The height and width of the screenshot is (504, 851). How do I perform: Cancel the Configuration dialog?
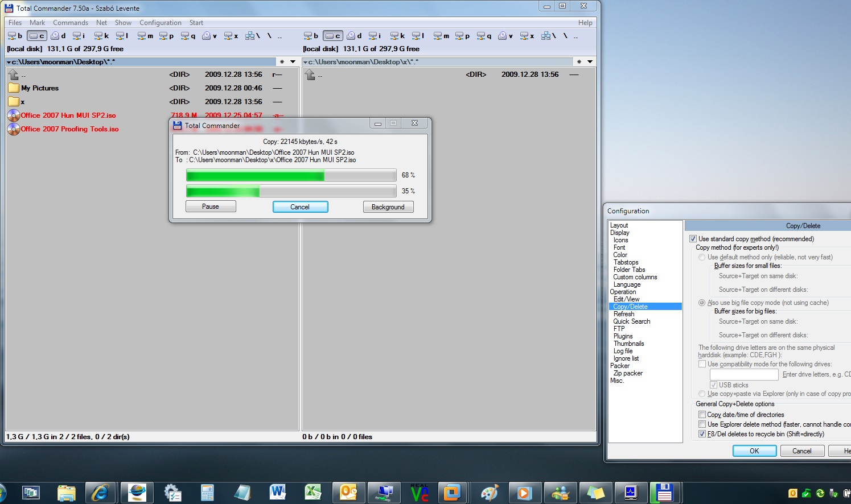(x=802, y=451)
